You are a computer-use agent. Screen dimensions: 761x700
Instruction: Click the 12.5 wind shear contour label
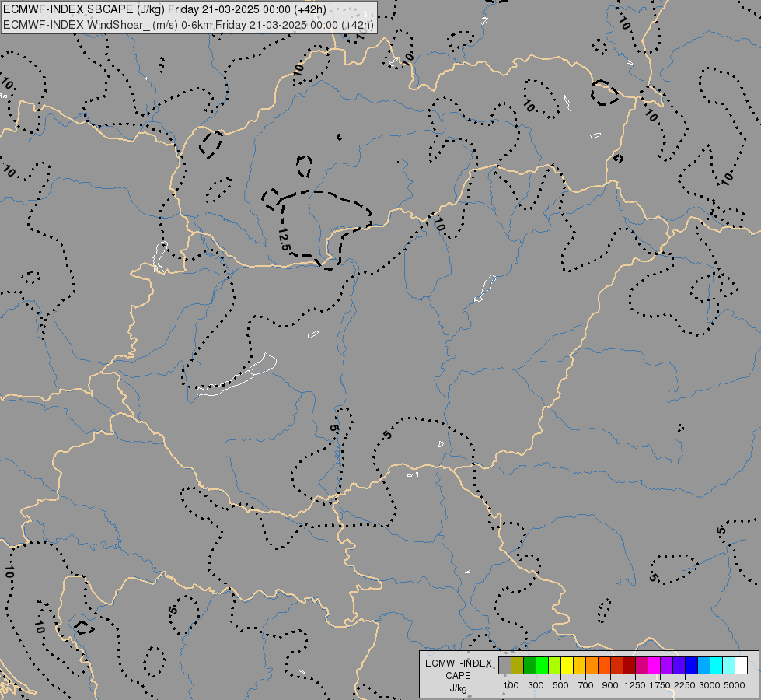click(284, 239)
